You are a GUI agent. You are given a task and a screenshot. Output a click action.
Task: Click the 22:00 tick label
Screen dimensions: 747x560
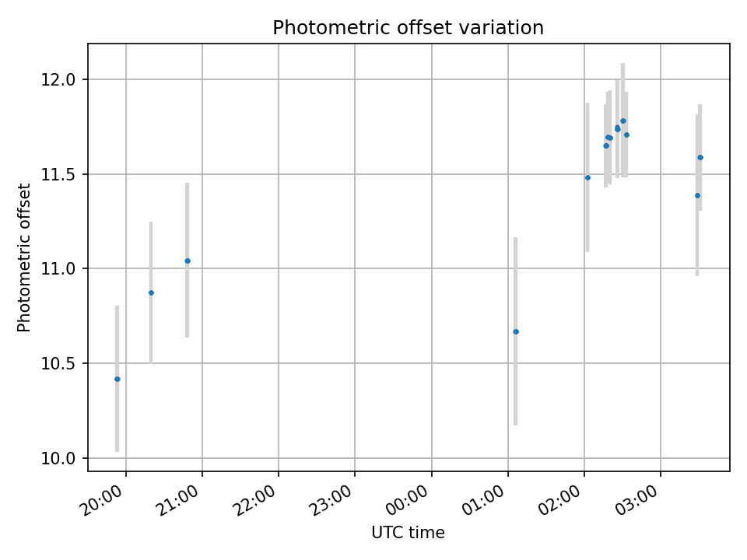click(x=255, y=500)
